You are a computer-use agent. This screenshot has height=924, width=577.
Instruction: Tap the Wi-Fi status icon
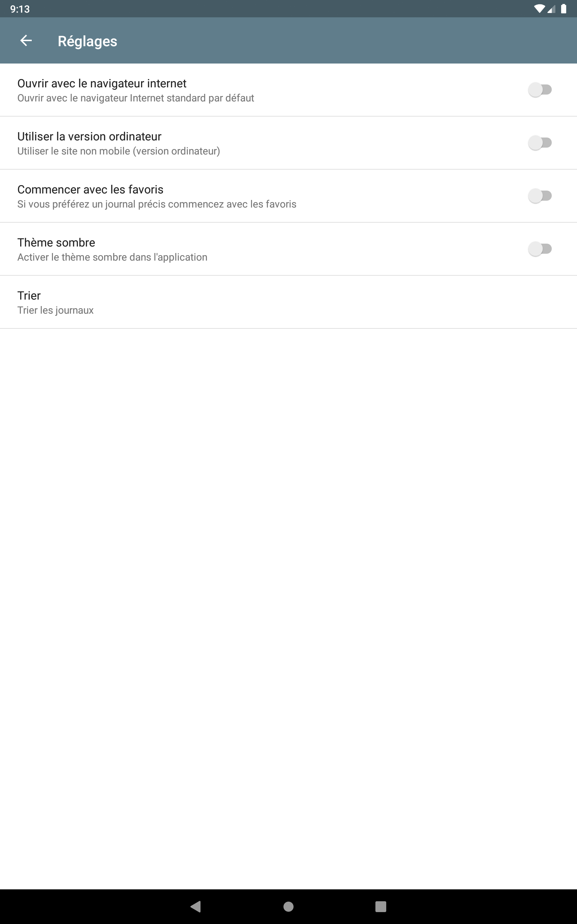539,9
